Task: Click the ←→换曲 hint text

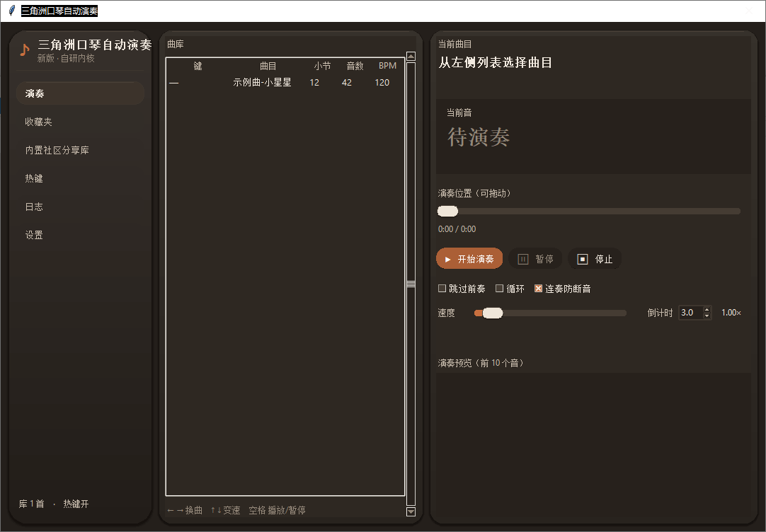Action: point(185,510)
